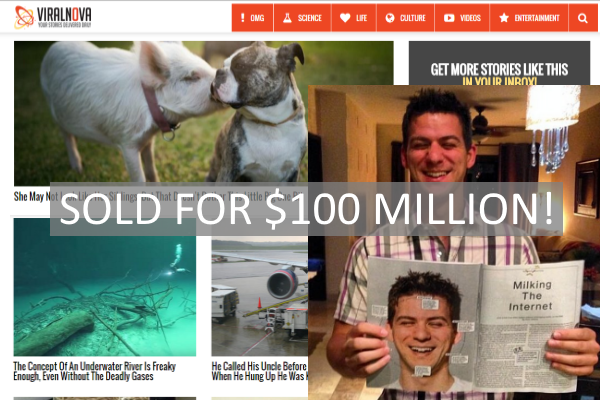Open the OMG menu item
The image size is (600, 400).
253,18
